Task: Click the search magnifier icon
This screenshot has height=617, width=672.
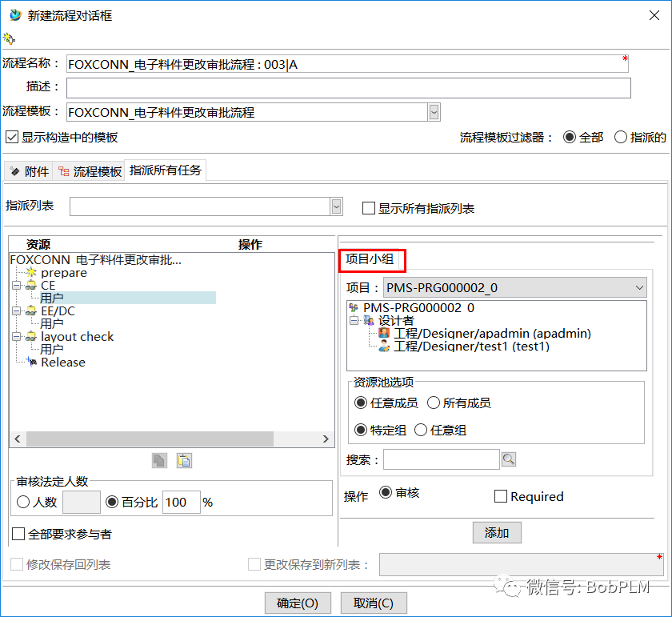Action: (509, 459)
